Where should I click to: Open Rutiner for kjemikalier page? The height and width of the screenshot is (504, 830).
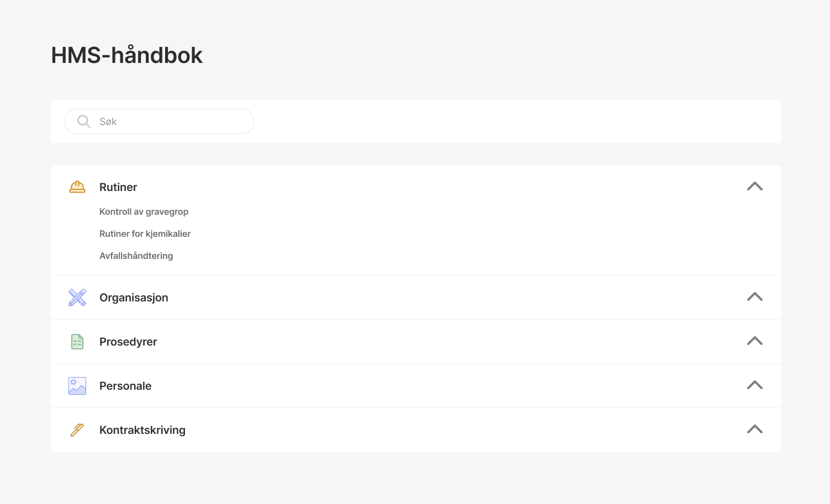pyautogui.click(x=145, y=234)
